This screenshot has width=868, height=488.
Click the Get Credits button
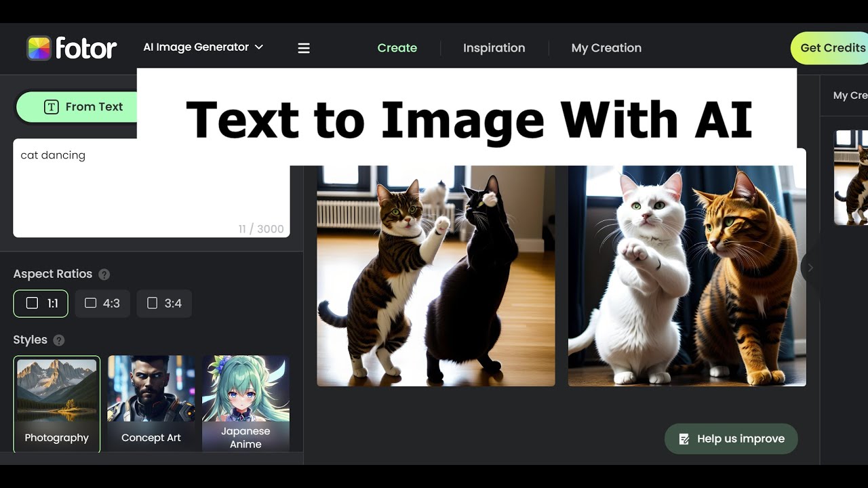tap(829, 48)
